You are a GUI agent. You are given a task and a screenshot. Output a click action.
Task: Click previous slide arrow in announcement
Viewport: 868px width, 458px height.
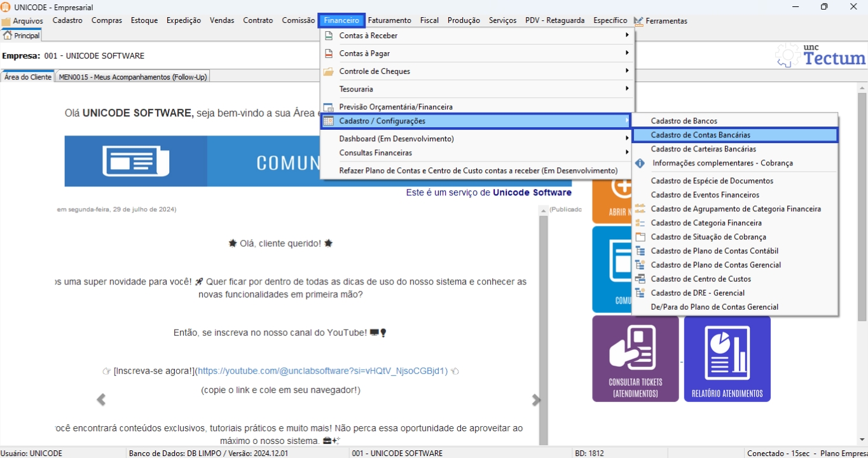pos(100,399)
